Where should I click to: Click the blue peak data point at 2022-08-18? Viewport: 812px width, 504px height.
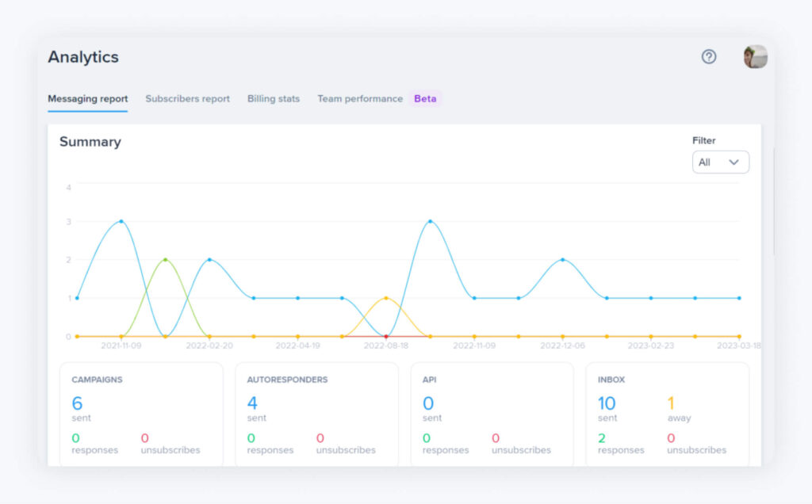click(x=431, y=223)
